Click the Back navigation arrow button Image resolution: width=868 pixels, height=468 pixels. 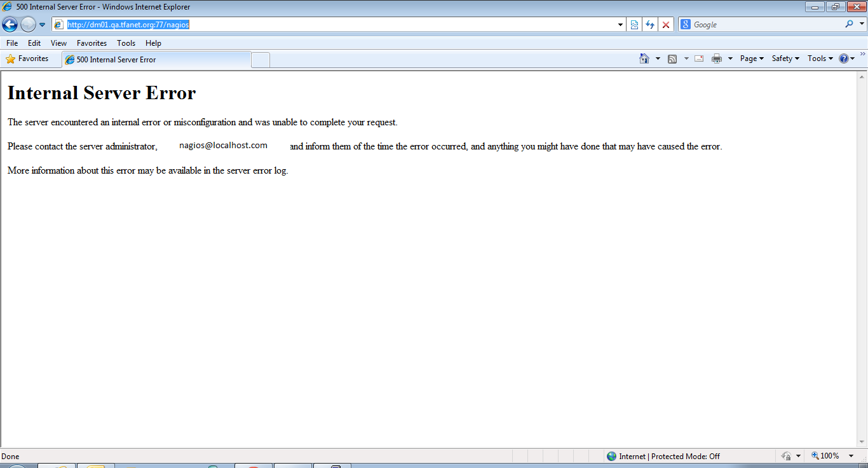click(10, 25)
